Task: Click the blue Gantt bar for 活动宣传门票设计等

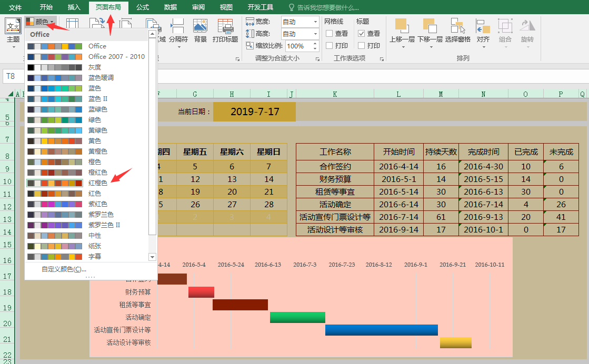Action: tap(382, 330)
